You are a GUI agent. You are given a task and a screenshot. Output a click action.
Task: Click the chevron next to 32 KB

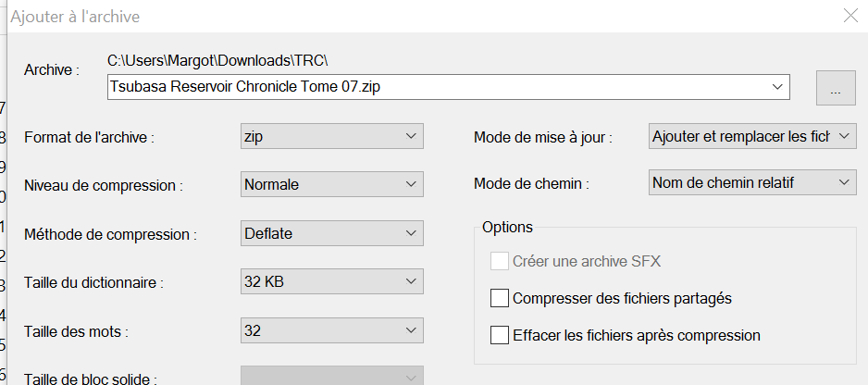[411, 281]
